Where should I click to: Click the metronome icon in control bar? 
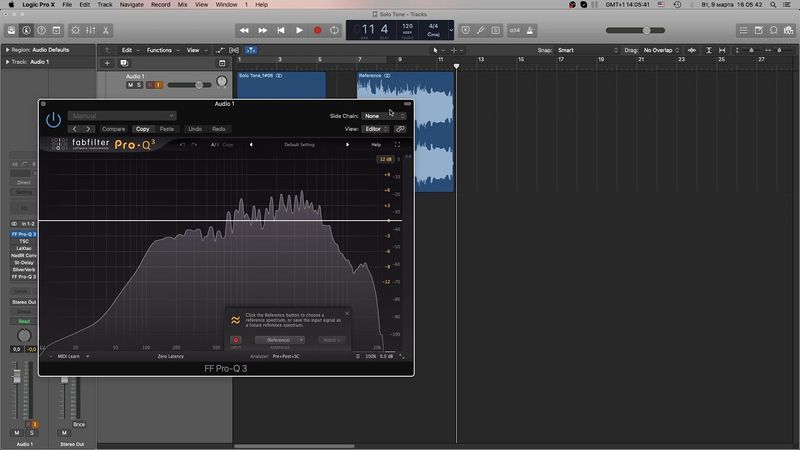(529, 31)
